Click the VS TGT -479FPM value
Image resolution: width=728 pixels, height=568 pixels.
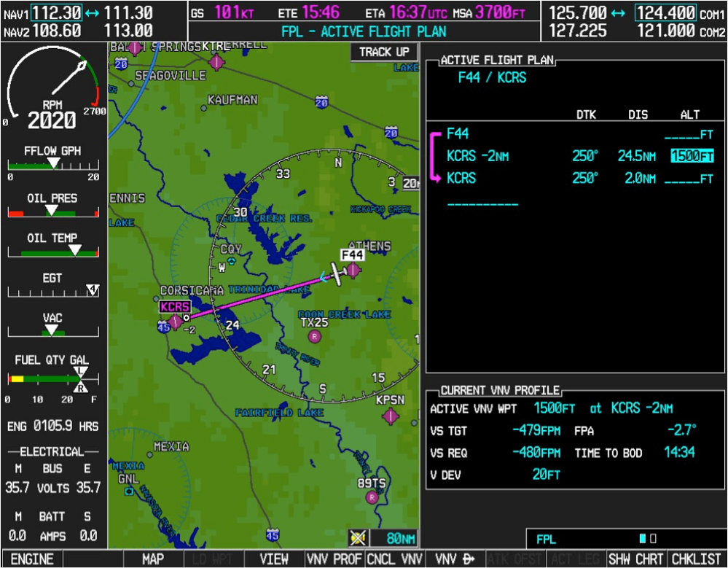(536, 430)
